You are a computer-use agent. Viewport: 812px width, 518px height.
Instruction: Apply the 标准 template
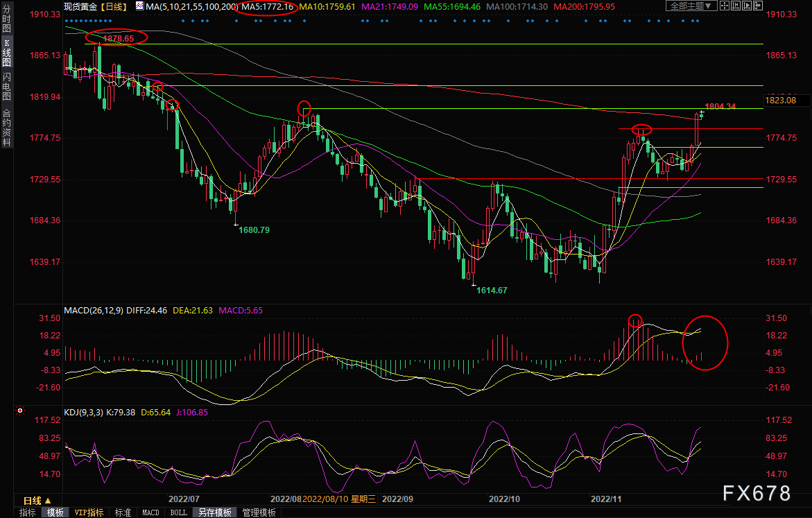click(123, 512)
